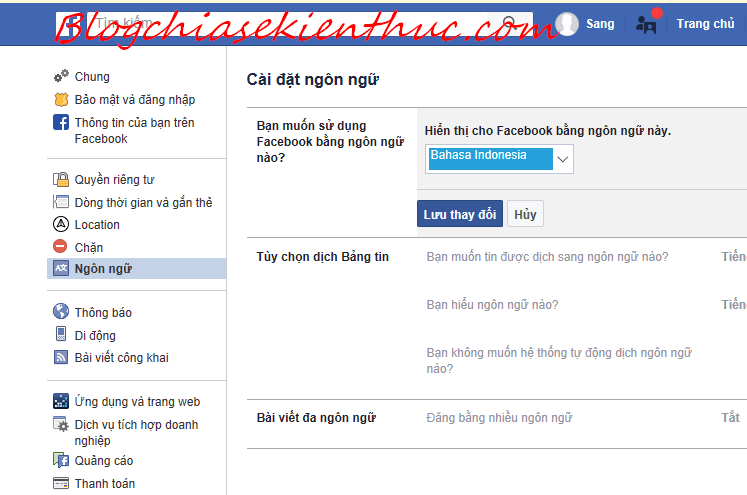
Task: Click the search magnifier icon
Action: click(x=510, y=22)
